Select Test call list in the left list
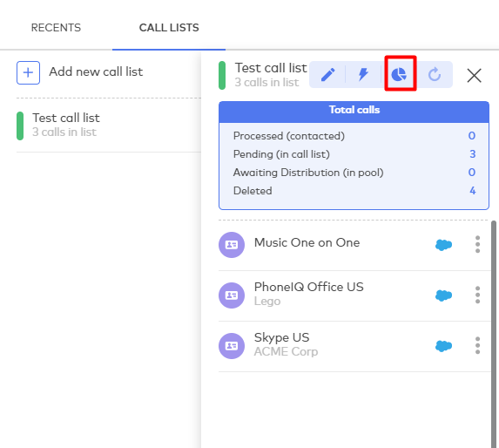This screenshot has height=448, width=499. 109,126
